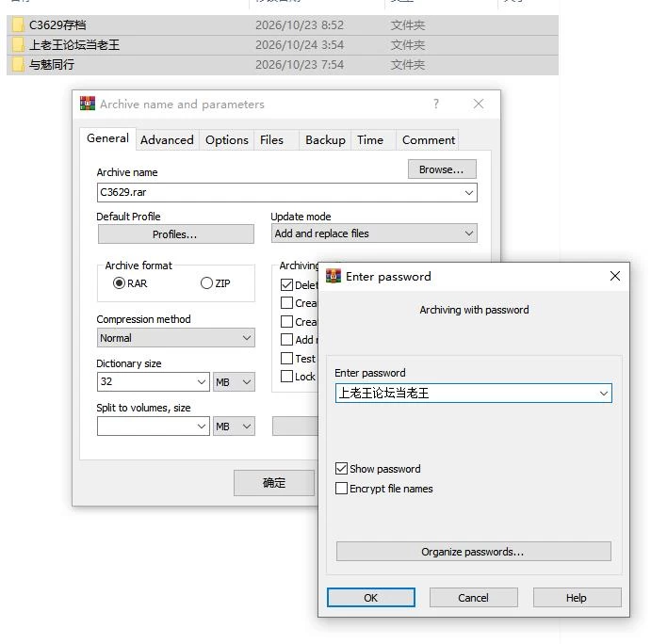Image resolution: width=651 pixels, height=644 pixels.
Task: Click the folder icon of C3629存档
Action: [x=18, y=24]
